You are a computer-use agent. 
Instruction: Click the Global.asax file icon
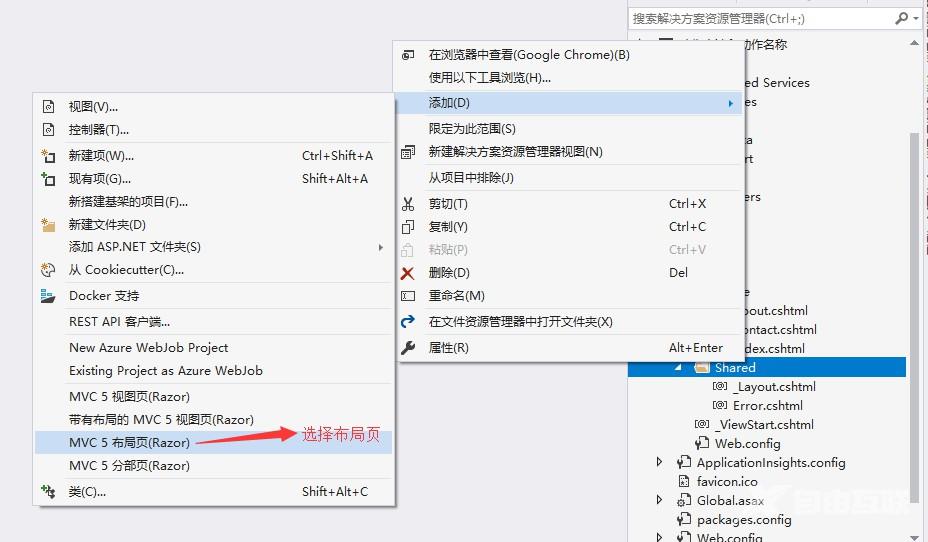tap(684, 501)
